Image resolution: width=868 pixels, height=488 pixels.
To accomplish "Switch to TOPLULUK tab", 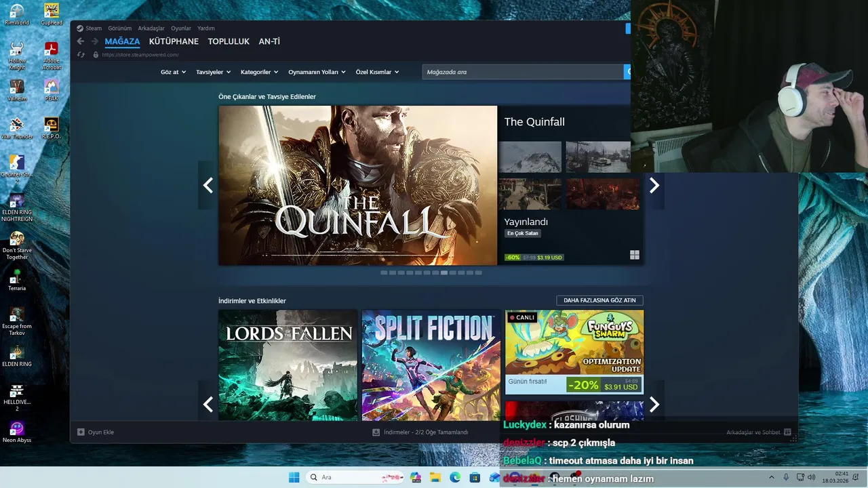I will pos(229,41).
